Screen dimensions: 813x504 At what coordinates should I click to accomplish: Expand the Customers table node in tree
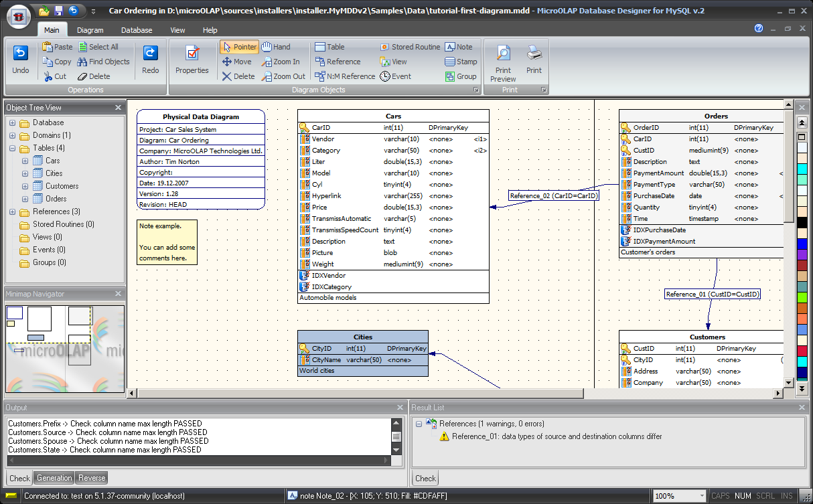tap(25, 187)
